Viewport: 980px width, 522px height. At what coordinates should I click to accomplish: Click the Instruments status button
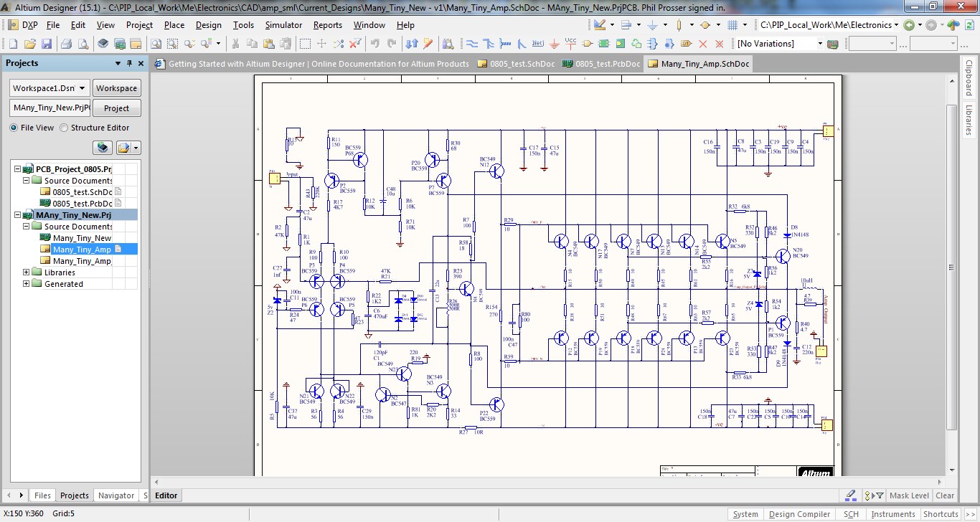[893, 514]
